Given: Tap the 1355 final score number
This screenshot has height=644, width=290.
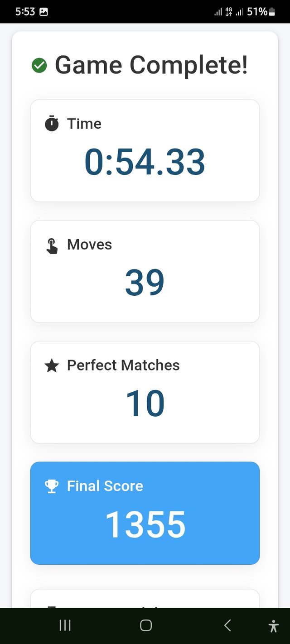Looking at the screenshot, I should click(145, 525).
